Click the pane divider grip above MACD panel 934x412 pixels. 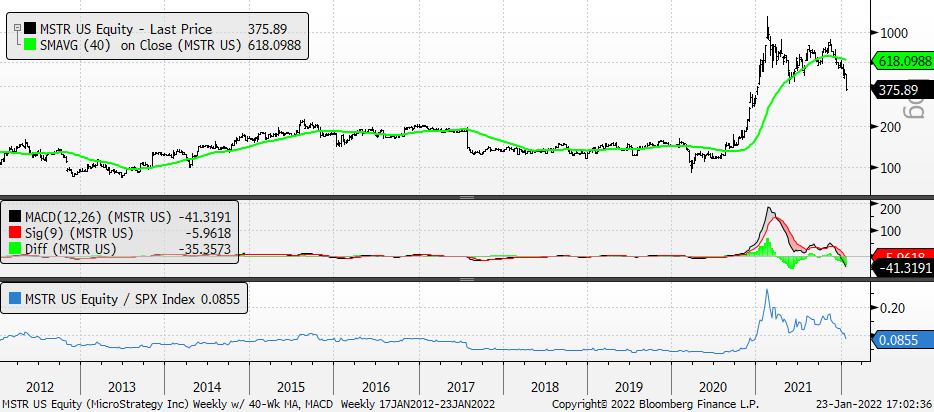[x=466, y=197]
